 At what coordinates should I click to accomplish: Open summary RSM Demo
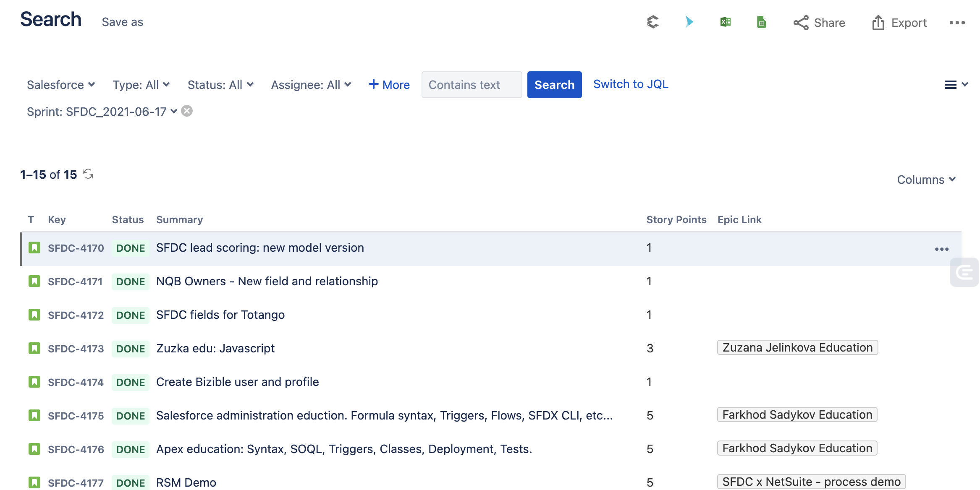(x=186, y=482)
